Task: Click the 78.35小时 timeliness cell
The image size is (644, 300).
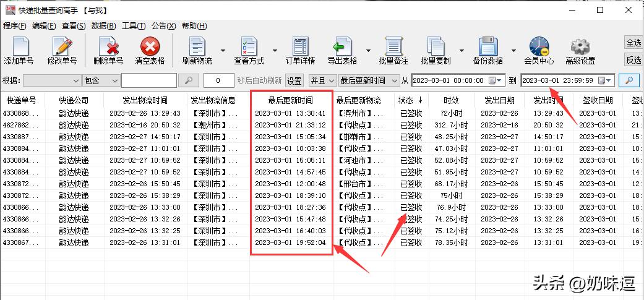Action: pyautogui.click(x=451, y=242)
